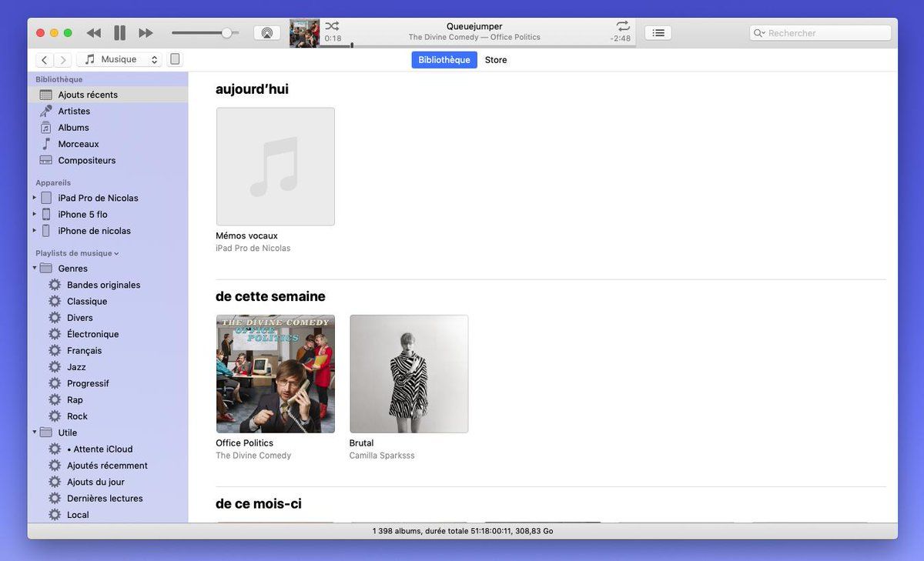Pause the current track
The width and height of the screenshot is (924, 561).
[119, 33]
